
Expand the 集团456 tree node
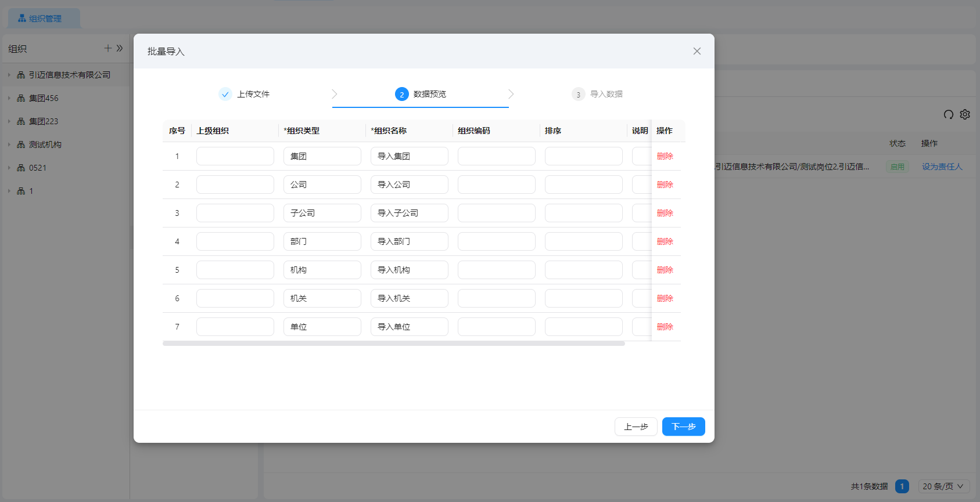[x=9, y=98]
